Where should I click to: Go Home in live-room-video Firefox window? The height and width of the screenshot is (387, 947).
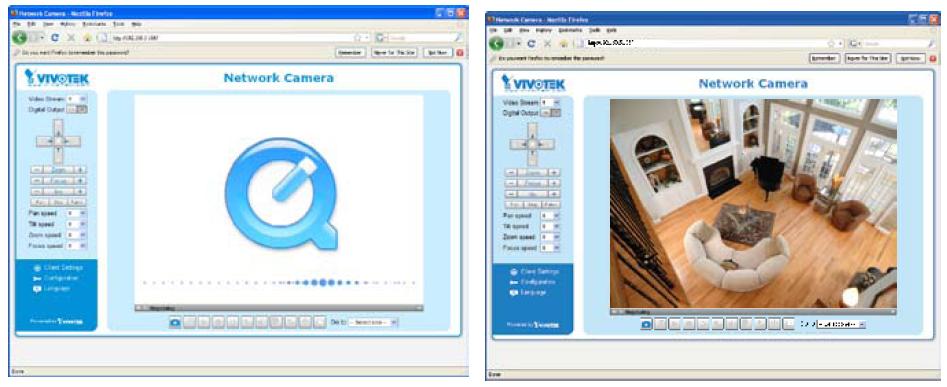click(x=564, y=43)
